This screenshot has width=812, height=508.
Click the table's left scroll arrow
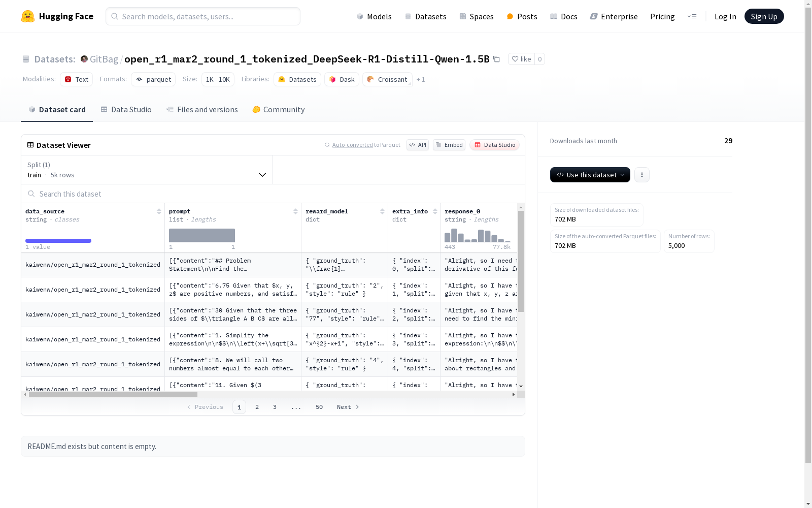(x=25, y=394)
